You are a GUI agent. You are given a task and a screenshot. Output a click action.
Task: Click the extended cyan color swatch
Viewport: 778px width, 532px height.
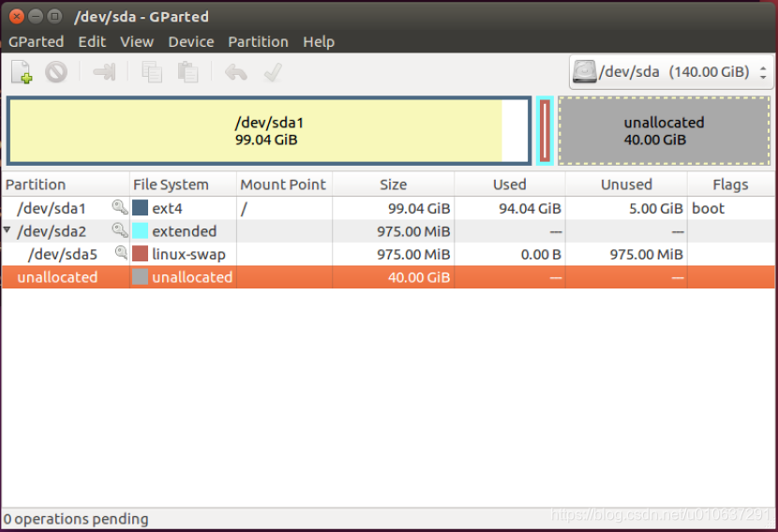coord(140,230)
